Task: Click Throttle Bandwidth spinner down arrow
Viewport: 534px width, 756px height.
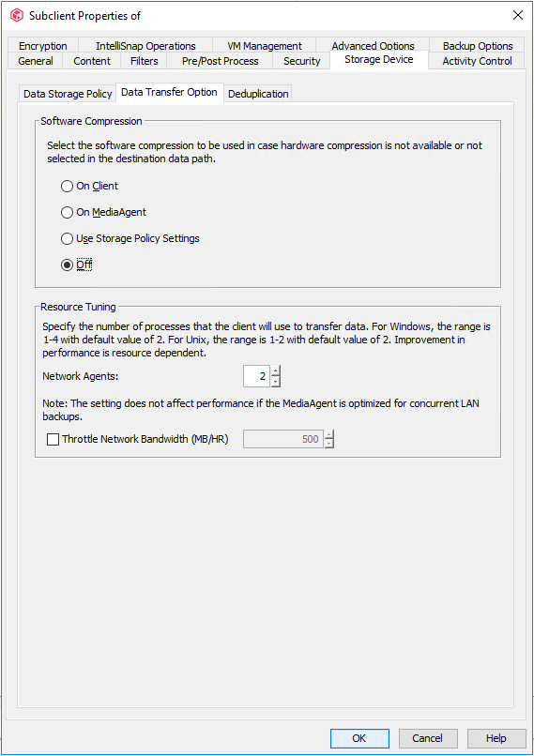Action: tap(329, 444)
